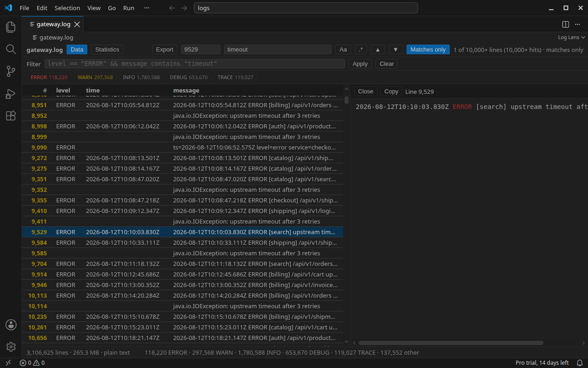588x368 pixels.
Task: Open the Log Lens dropdown
Action: click(x=571, y=37)
